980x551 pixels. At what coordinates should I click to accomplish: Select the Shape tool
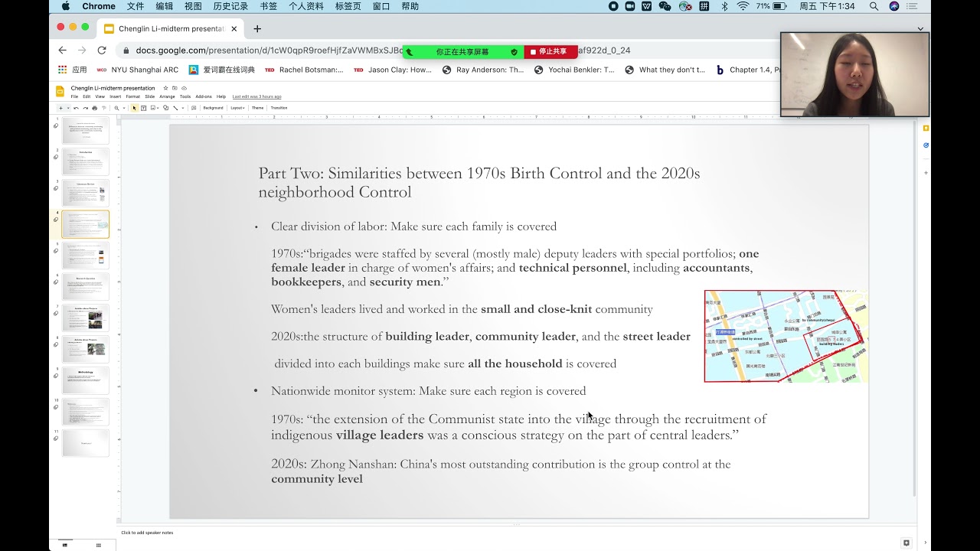[165, 108]
